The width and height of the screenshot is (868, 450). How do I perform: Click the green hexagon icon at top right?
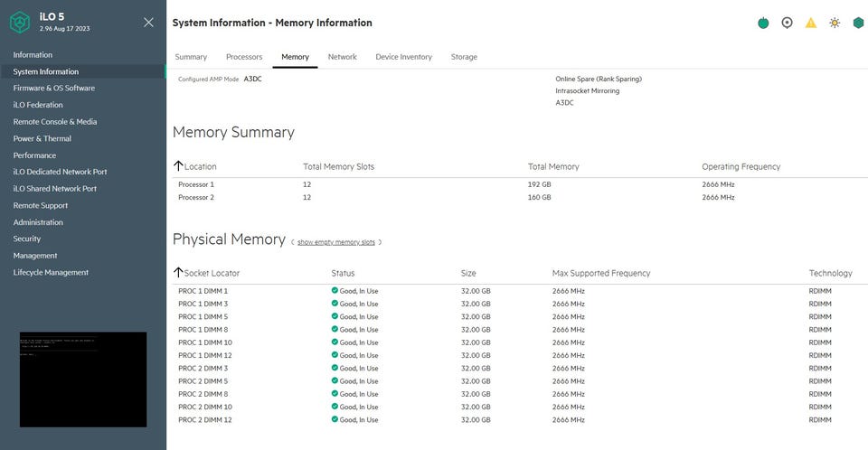click(x=858, y=23)
